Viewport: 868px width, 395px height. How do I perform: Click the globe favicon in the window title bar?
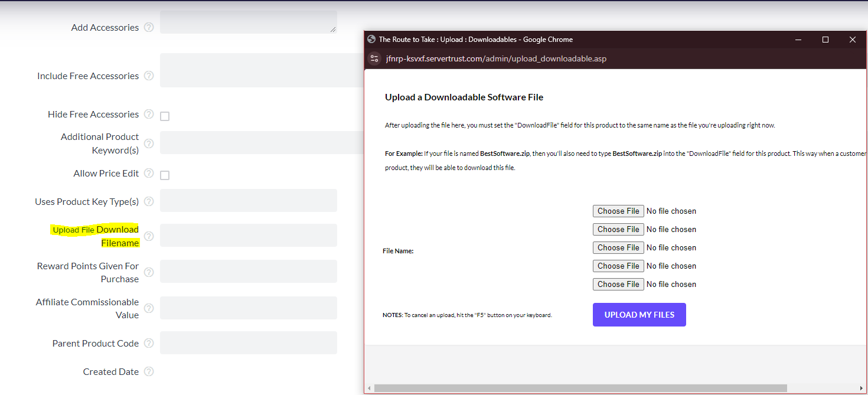point(371,39)
